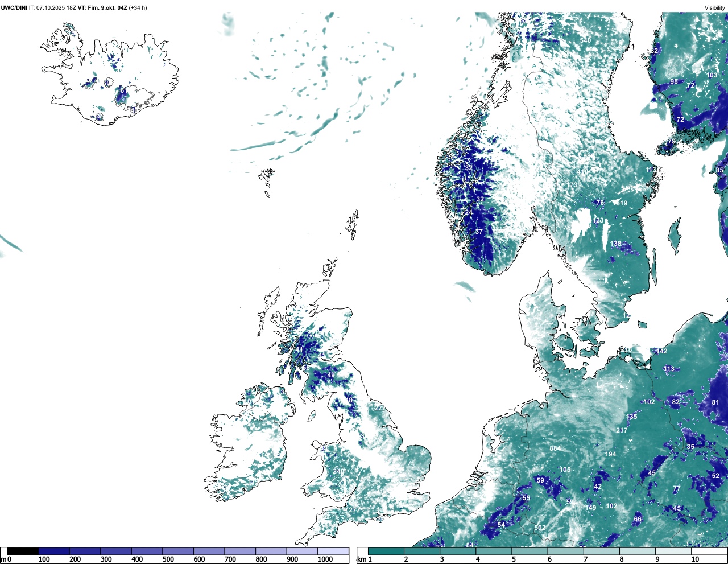Click the '82' value in Poland
Viewport: 728px width, 564px height.
pos(676,402)
